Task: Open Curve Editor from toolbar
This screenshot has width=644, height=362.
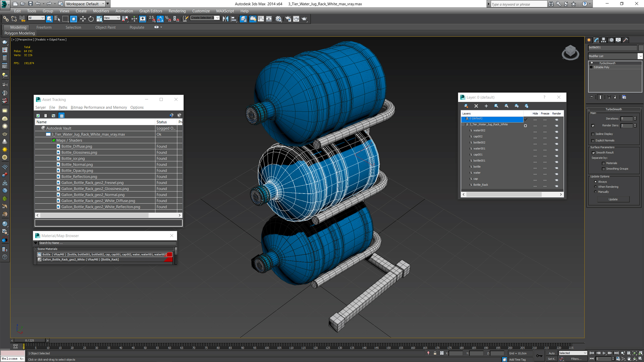Action: point(261,19)
